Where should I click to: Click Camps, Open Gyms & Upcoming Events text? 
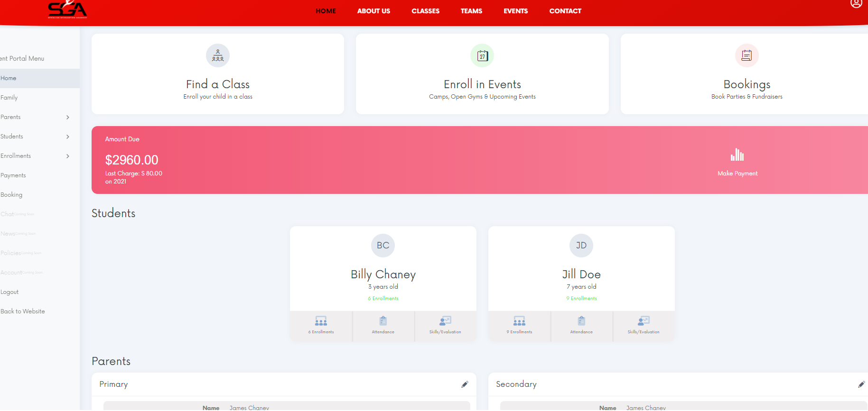(482, 97)
